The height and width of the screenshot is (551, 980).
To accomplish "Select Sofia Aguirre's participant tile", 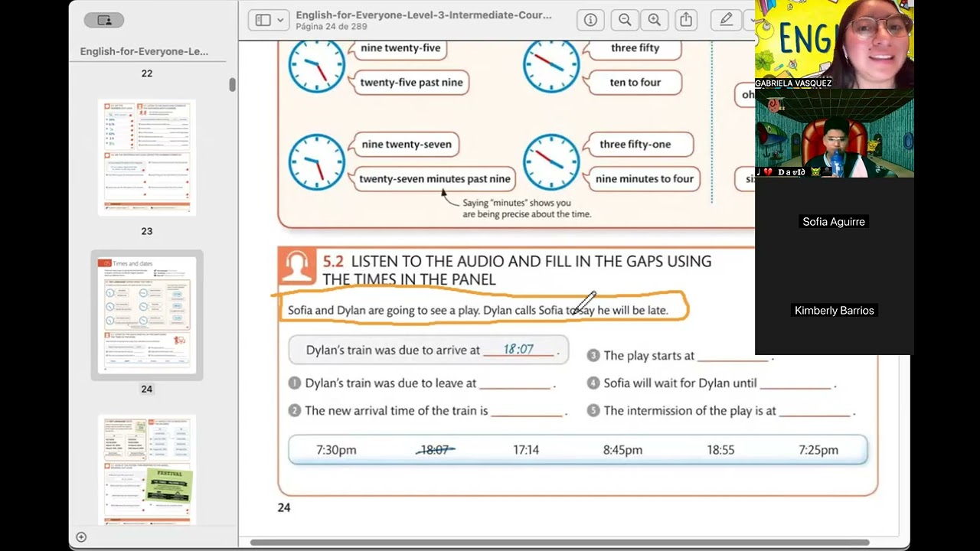I will coord(834,222).
